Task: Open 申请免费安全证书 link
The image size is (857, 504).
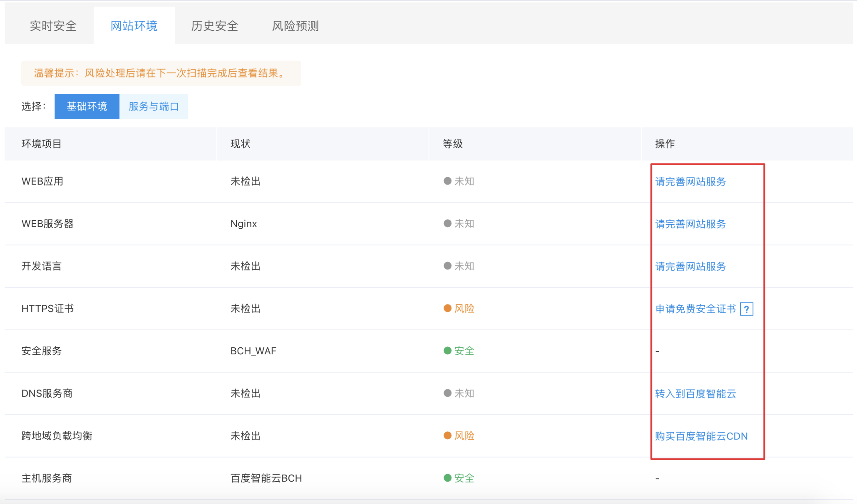Action: click(696, 309)
